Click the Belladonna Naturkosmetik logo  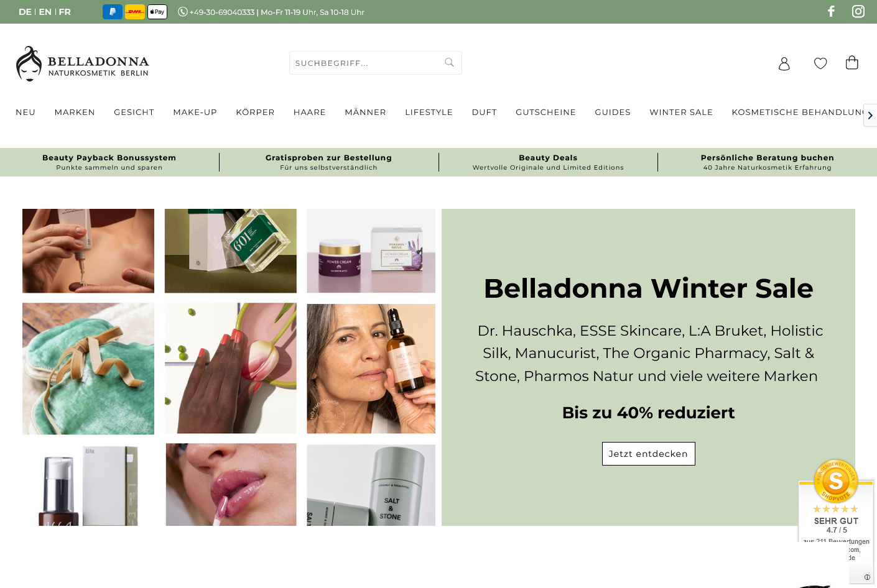coord(83,63)
